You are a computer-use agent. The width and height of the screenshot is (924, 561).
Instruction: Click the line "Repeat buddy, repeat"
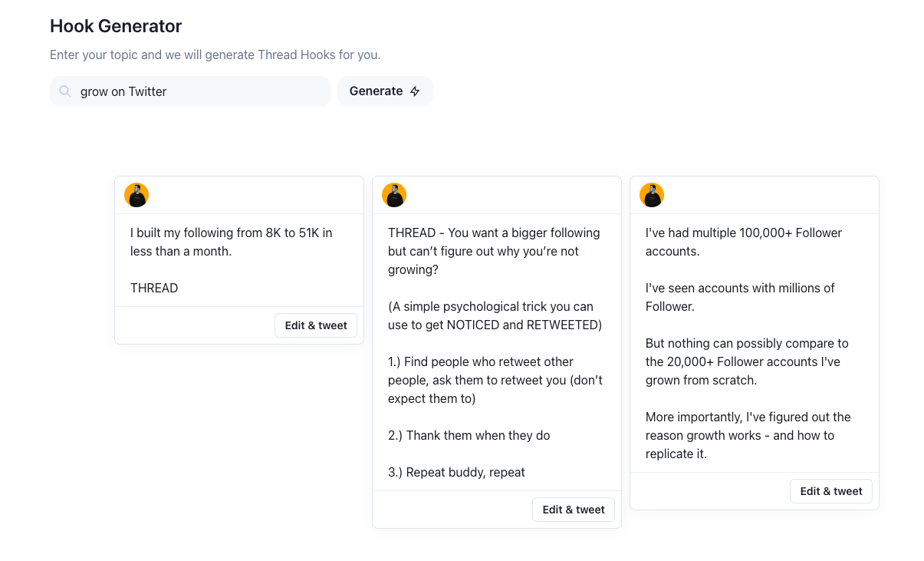[x=456, y=472]
